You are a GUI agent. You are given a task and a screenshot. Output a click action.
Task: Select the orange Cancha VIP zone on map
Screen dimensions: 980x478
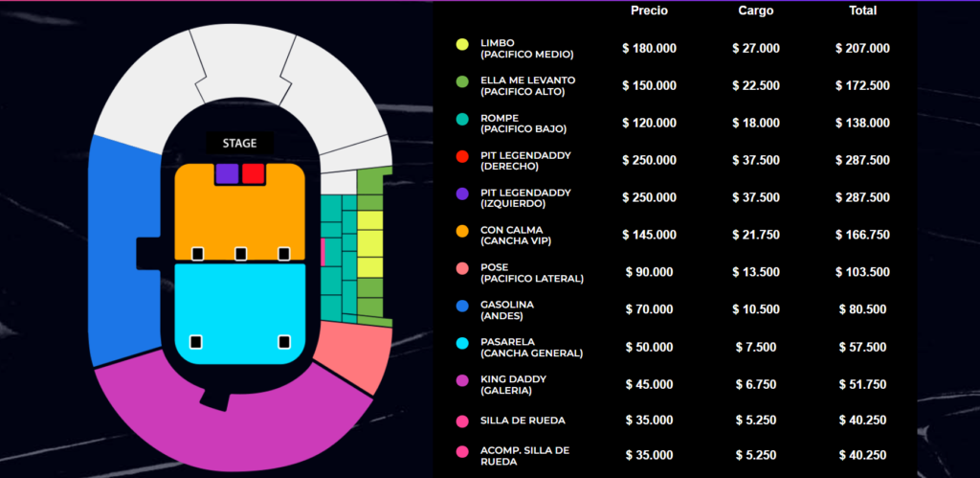[x=239, y=216]
